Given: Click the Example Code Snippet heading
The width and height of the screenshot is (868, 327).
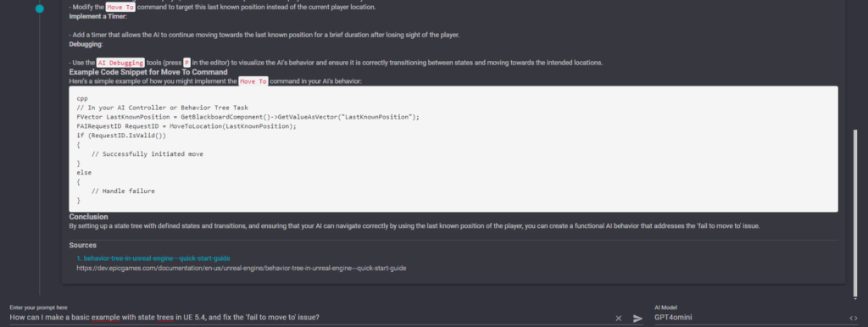Looking at the screenshot, I should point(148,72).
